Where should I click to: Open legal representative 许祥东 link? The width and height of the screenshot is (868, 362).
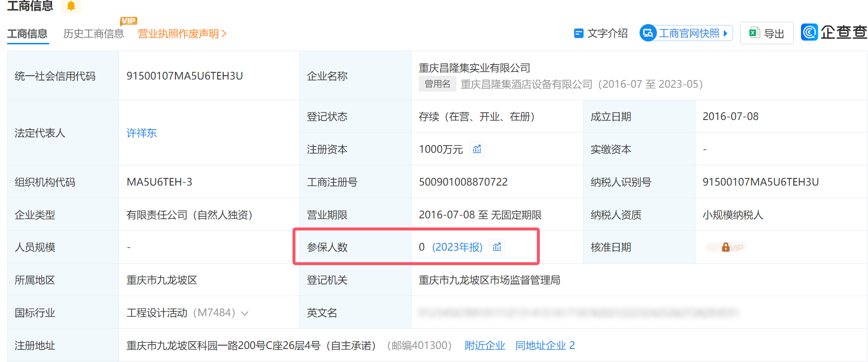coord(142,133)
